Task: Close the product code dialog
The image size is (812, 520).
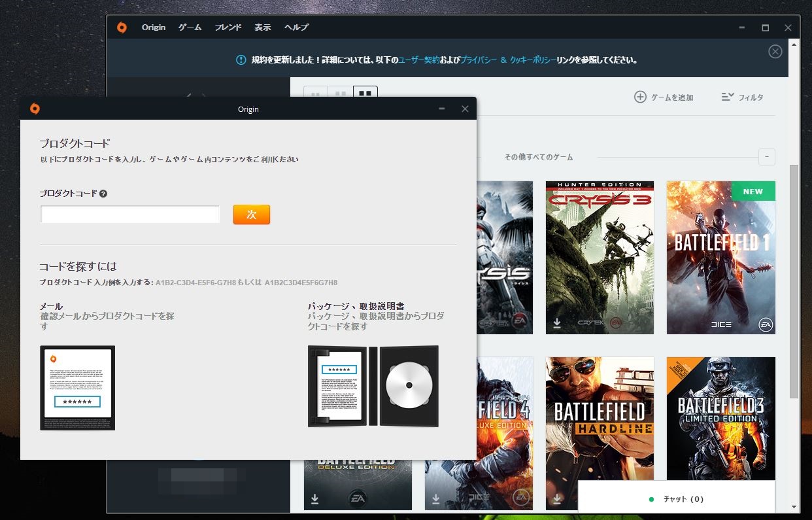Action: click(465, 109)
